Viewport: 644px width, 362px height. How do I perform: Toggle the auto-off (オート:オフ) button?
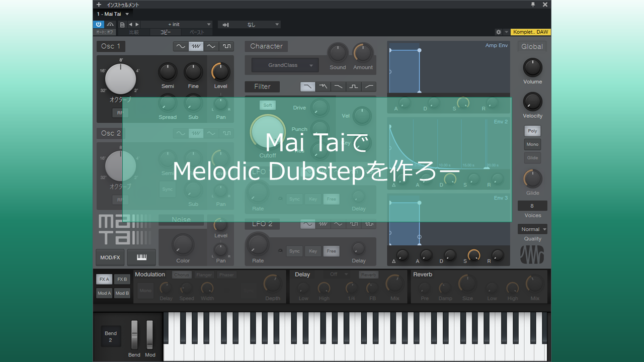105,32
